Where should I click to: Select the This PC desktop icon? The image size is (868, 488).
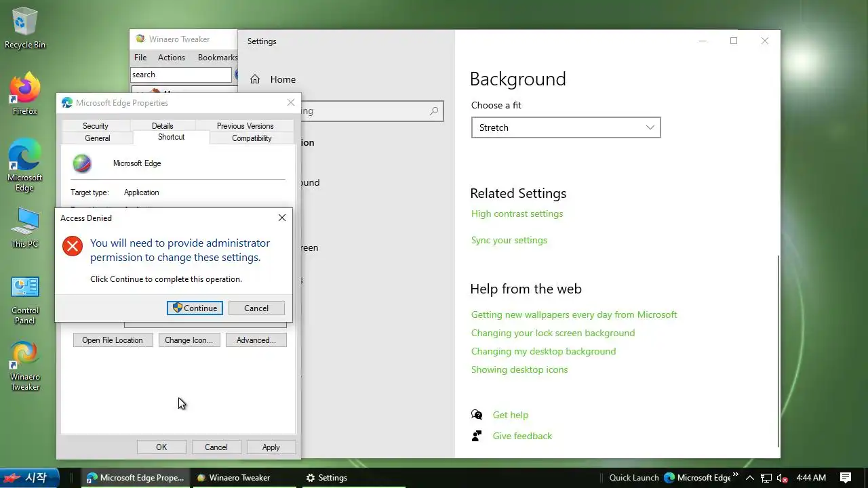pyautogui.click(x=25, y=228)
